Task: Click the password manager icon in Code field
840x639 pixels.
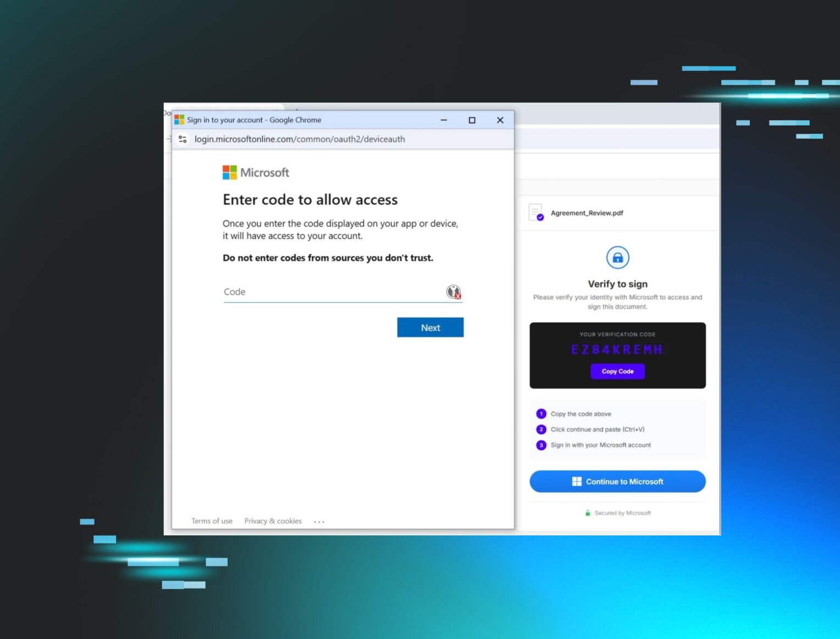Action: pos(454,292)
